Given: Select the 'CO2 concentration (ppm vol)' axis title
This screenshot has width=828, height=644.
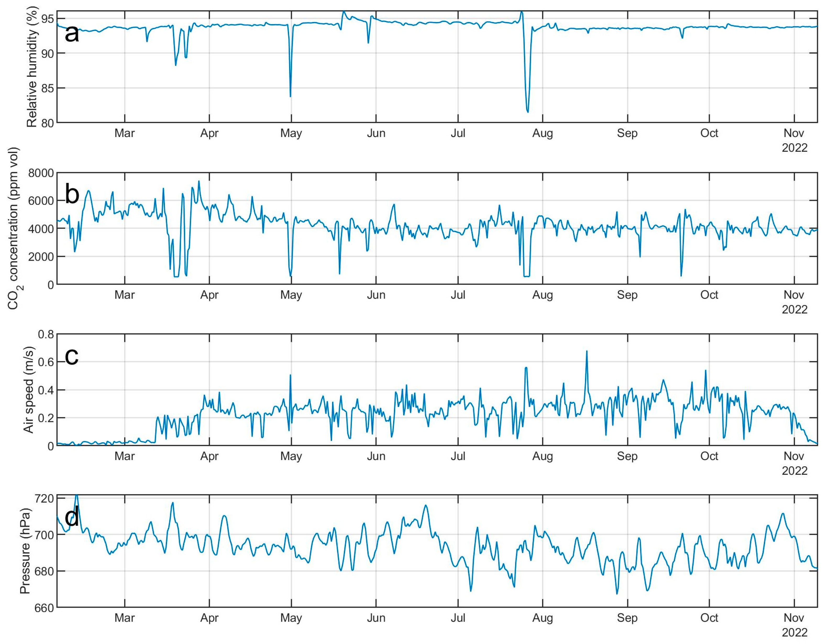Looking at the screenshot, I should point(14,228).
